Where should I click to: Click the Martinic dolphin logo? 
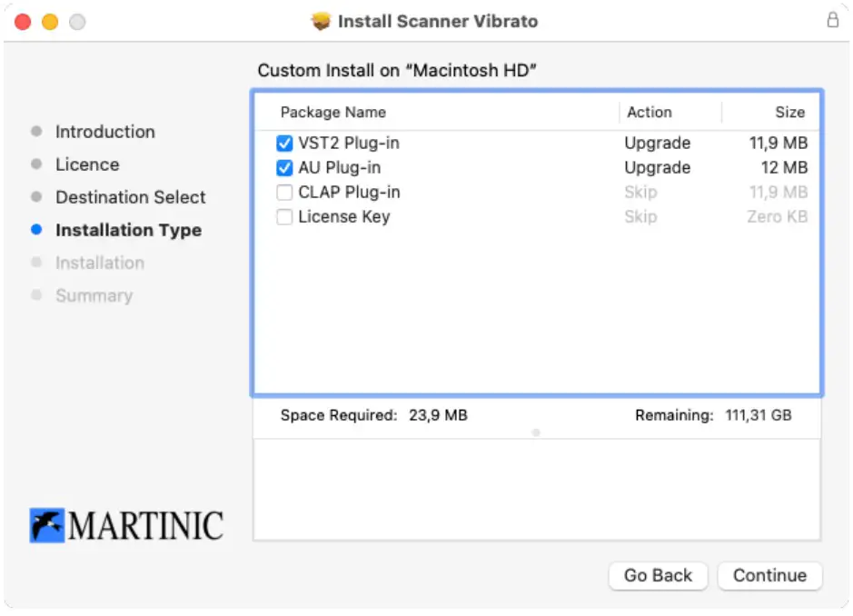48,525
